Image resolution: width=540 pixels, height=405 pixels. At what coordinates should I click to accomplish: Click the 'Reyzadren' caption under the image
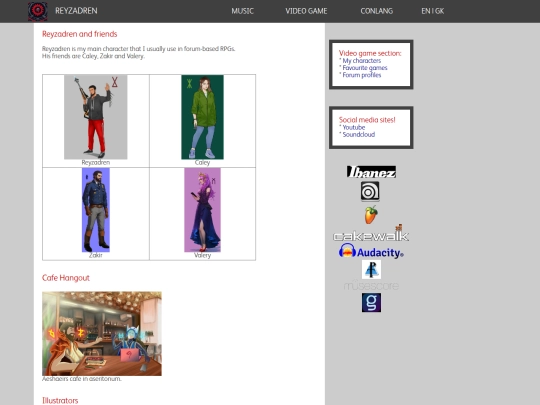96,163
